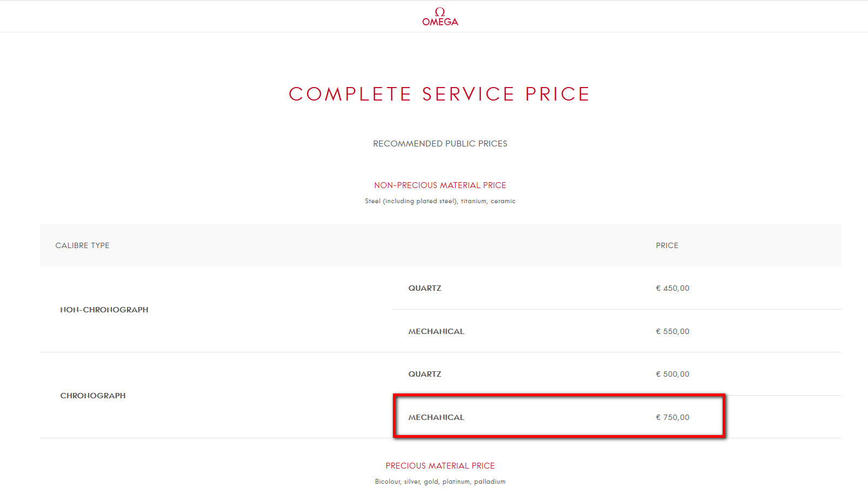868x494 pixels.
Task: Click the Non-Precious Material Price heading
Action: tap(440, 185)
